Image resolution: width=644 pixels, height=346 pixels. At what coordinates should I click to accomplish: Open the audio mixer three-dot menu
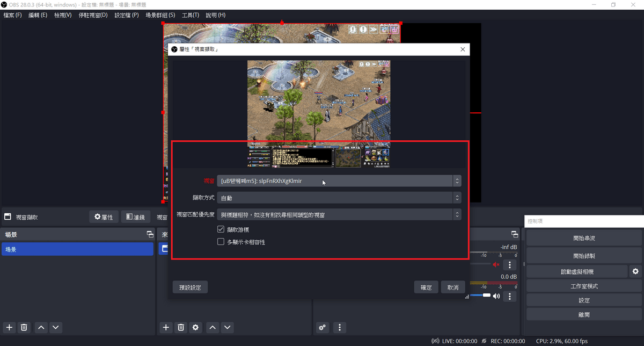coord(339,327)
